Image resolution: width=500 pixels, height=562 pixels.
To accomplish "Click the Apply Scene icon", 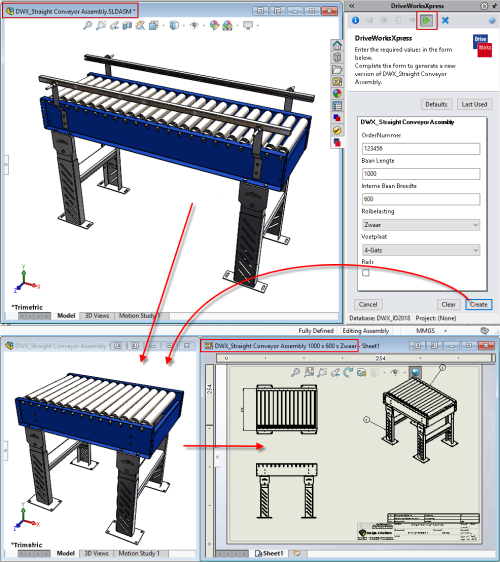I will click(x=227, y=25).
